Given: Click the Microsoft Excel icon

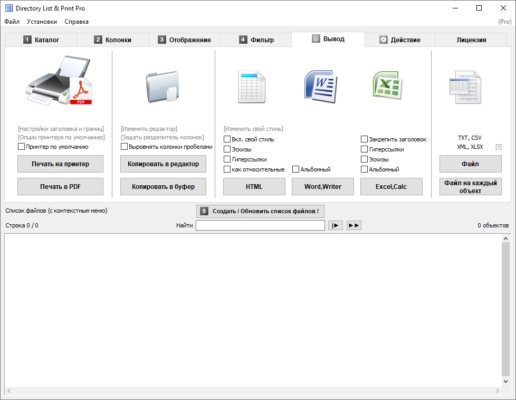Looking at the screenshot, I should 387,85.
